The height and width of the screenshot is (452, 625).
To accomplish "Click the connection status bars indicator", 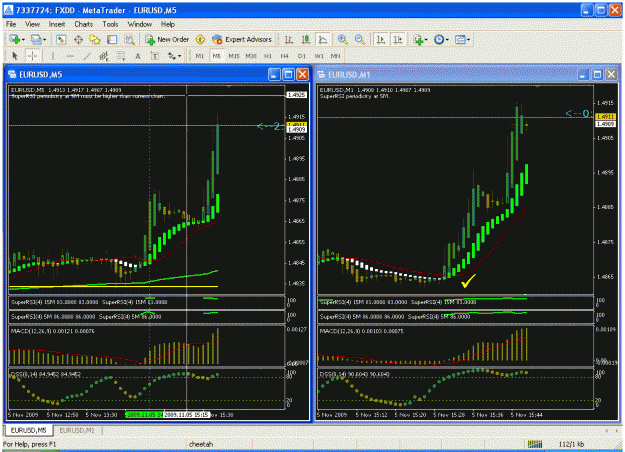I will point(535,444).
